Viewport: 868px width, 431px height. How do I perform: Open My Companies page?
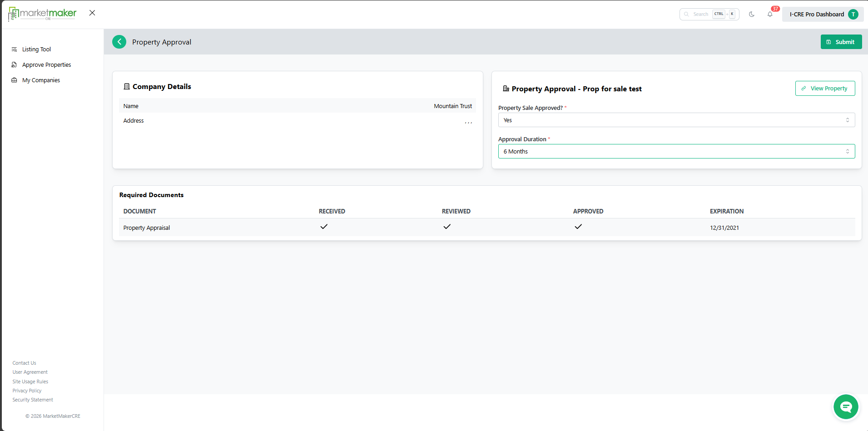(x=41, y=80)
